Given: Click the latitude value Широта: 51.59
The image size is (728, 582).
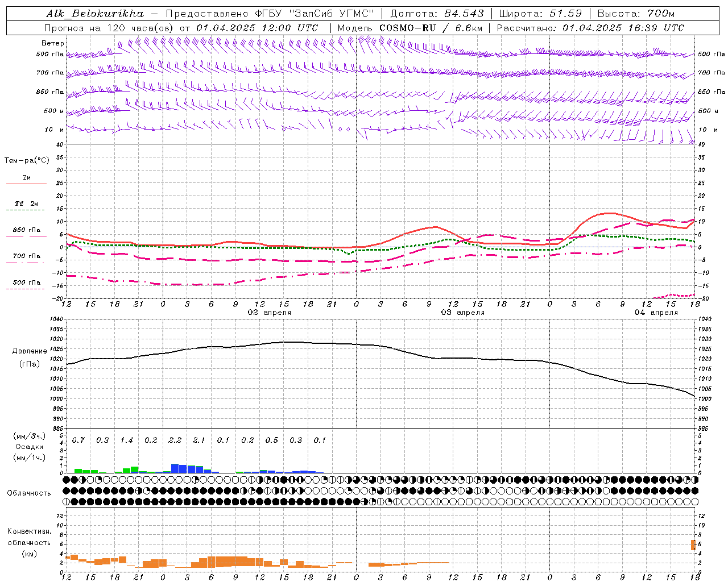Looking at the screenshot, I should (540, 14).
